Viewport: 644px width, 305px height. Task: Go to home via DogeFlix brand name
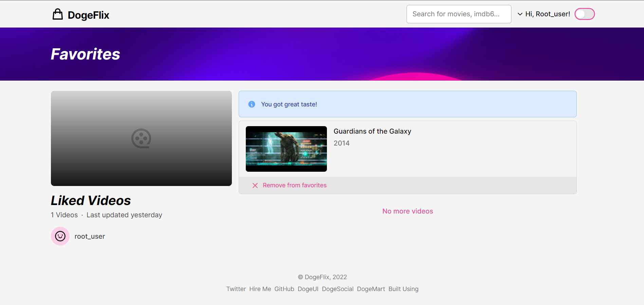(88, 15)
